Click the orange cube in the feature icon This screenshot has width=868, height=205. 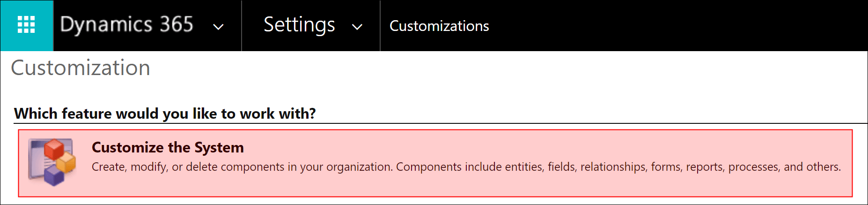[x=66, y=163]
